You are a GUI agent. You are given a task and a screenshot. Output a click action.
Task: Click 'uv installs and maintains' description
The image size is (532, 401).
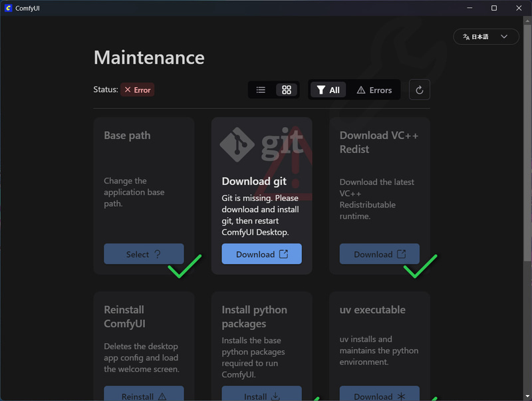pos(379,350)
